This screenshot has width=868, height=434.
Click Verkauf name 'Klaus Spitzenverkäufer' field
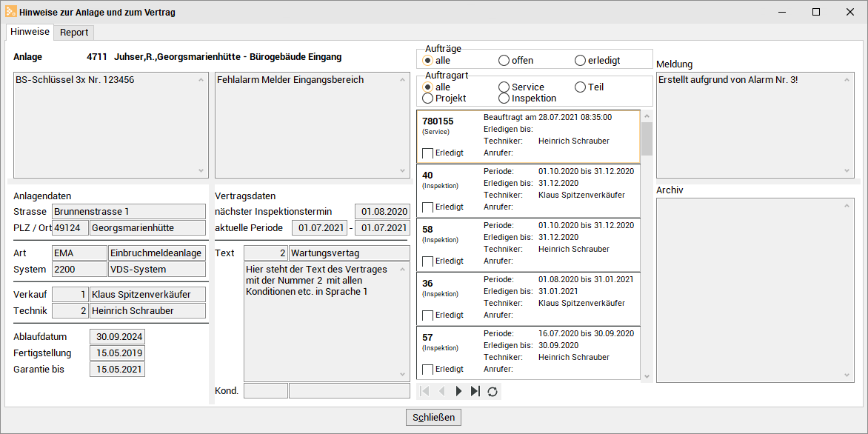coord(148,295)
